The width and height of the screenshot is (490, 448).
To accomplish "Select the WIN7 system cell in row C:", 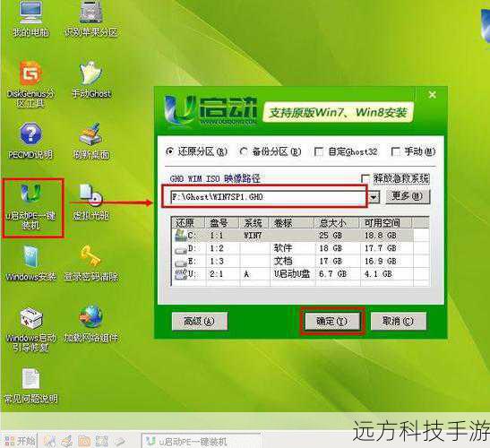I will pyautogui.click(x=254, y=236).
